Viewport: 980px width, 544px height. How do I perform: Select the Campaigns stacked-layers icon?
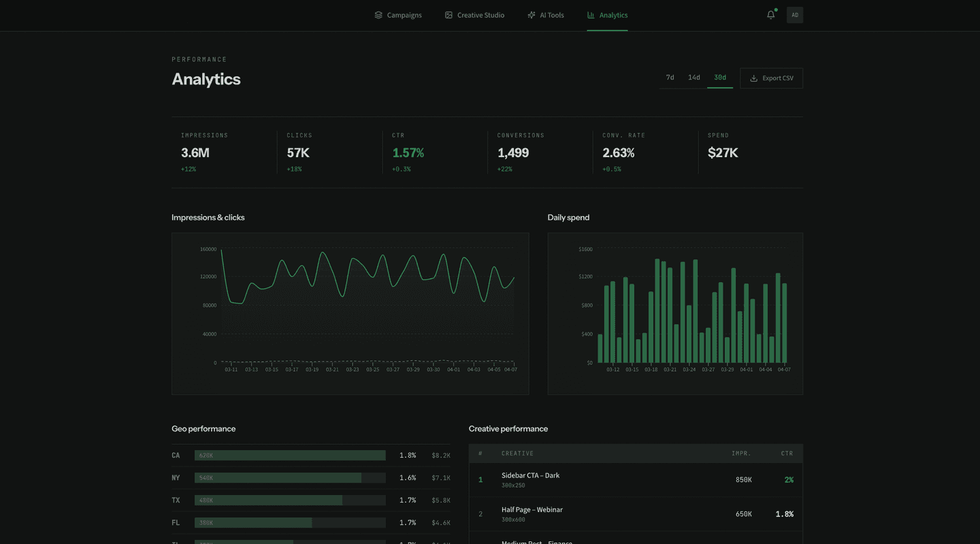(378, 14)
